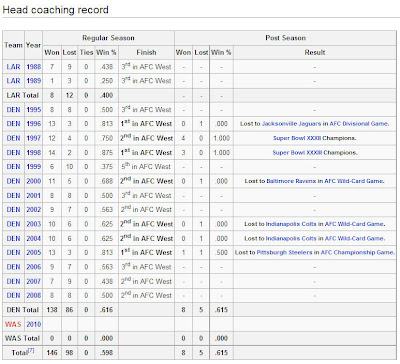The image size is (400, 364).
Task: Follow the Baltimore Ravens link
Action: [291, 181]
